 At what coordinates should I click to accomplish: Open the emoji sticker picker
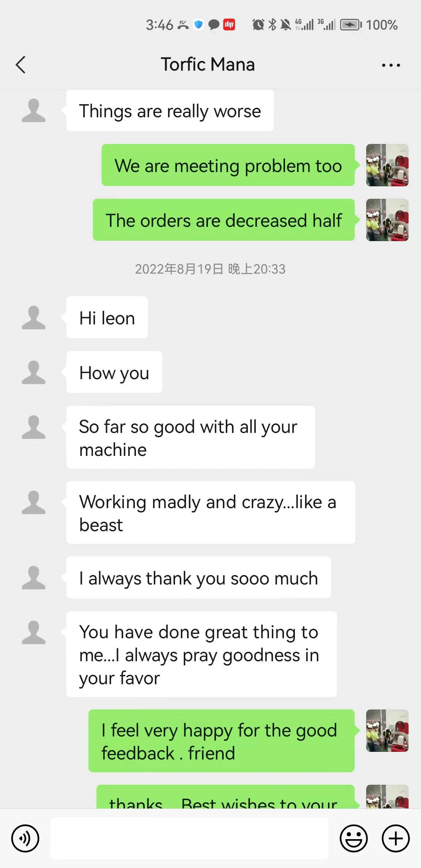point(353,838)
